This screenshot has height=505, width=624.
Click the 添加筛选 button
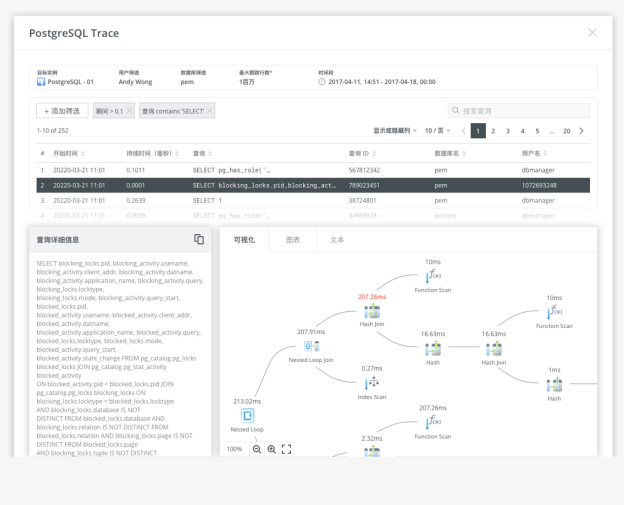[x=62, y=111]
